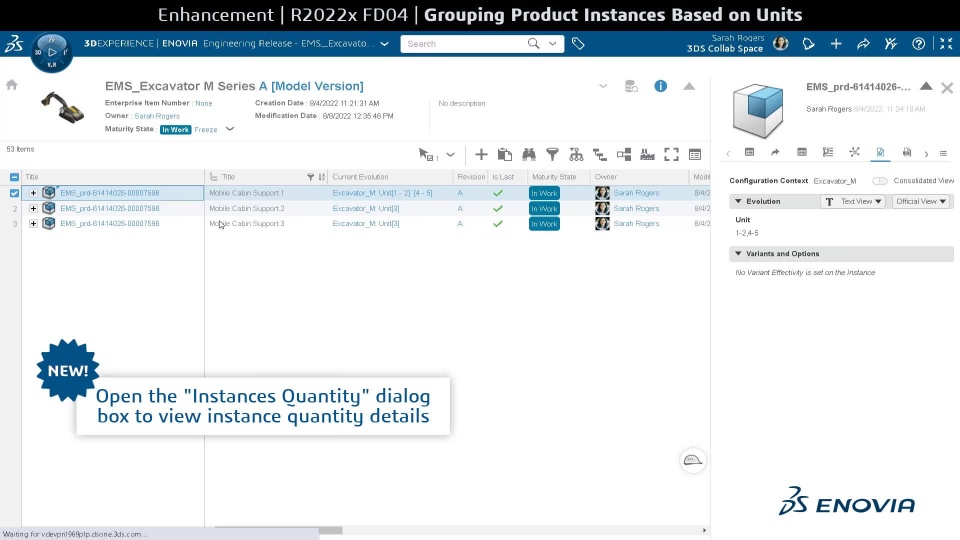
Task: Click the 3DS logo in top bar
Action: click(14, 43)
